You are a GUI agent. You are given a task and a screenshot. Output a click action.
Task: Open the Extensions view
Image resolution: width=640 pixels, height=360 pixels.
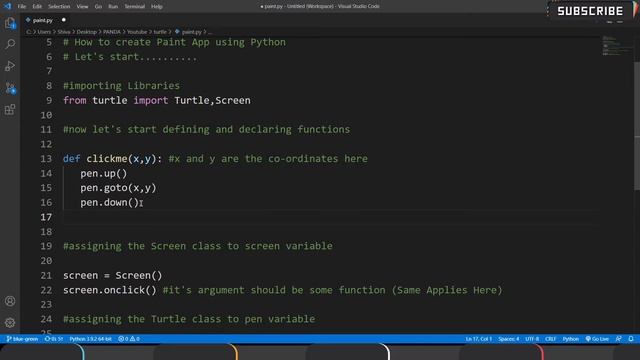(10, 109)
